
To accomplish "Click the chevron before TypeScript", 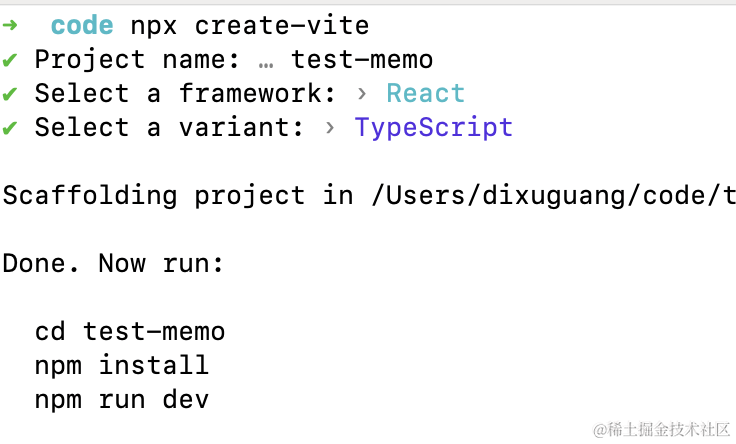I will coord(331,128).
